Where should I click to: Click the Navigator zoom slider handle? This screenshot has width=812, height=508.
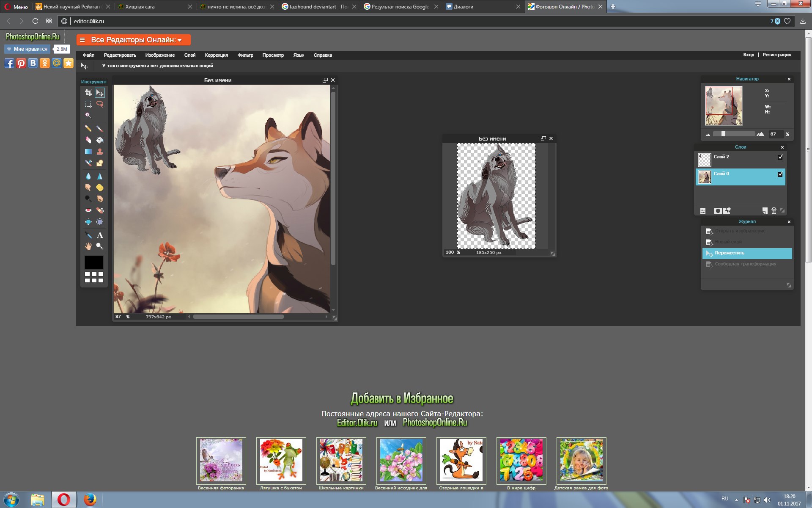point(723,134)
